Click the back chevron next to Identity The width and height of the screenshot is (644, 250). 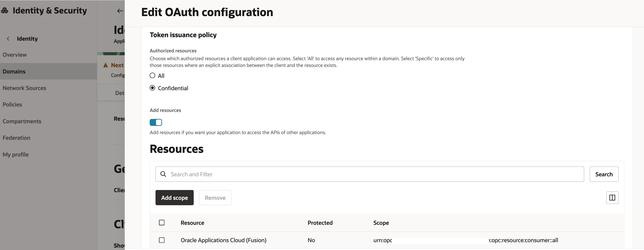[8, 38]
